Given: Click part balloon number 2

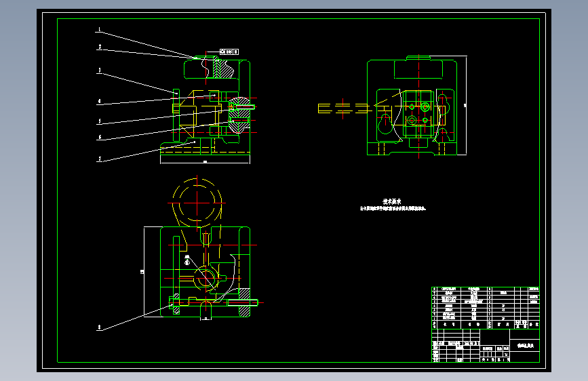Looking at the screenshot, I should pyautogui.click(x=100, y=47).
